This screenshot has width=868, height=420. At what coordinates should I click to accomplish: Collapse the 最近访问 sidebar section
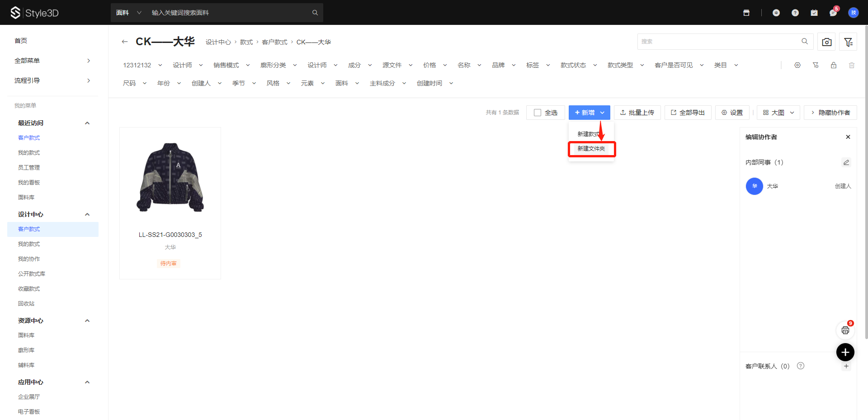pyautogui.click(x=87, y=123)
